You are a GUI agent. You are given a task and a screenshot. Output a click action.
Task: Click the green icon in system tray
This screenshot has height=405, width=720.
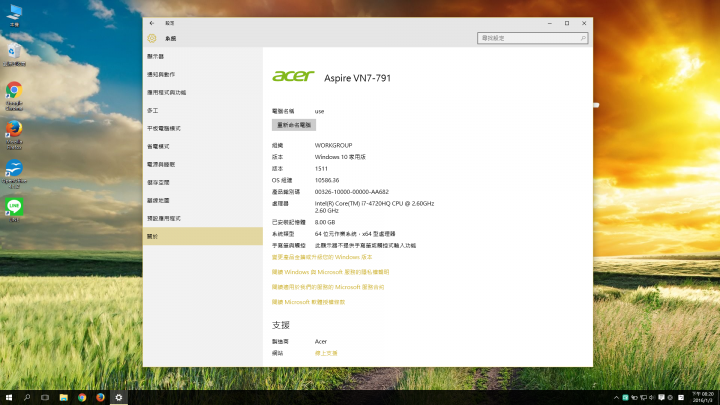click(x=625, y=398)
